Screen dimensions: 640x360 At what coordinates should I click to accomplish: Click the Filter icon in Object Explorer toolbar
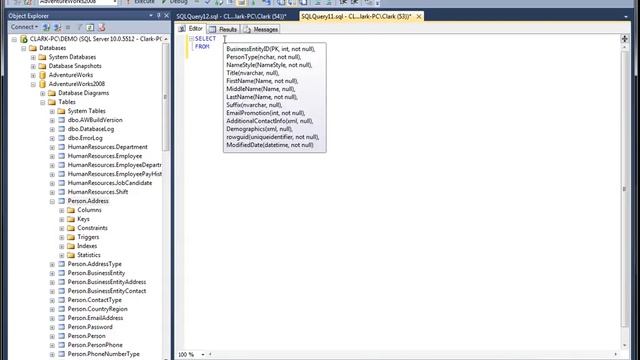pyautogui.click(x=80, y=27)
